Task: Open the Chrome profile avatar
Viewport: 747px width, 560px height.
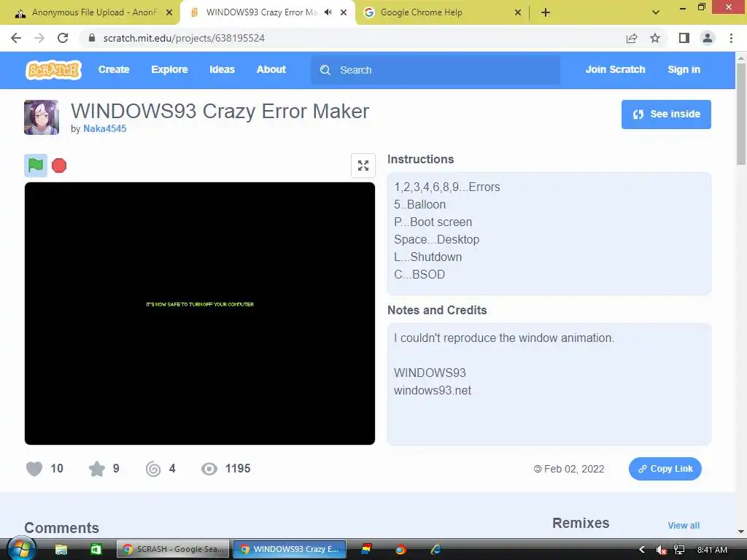Action: tap(708, 38)
